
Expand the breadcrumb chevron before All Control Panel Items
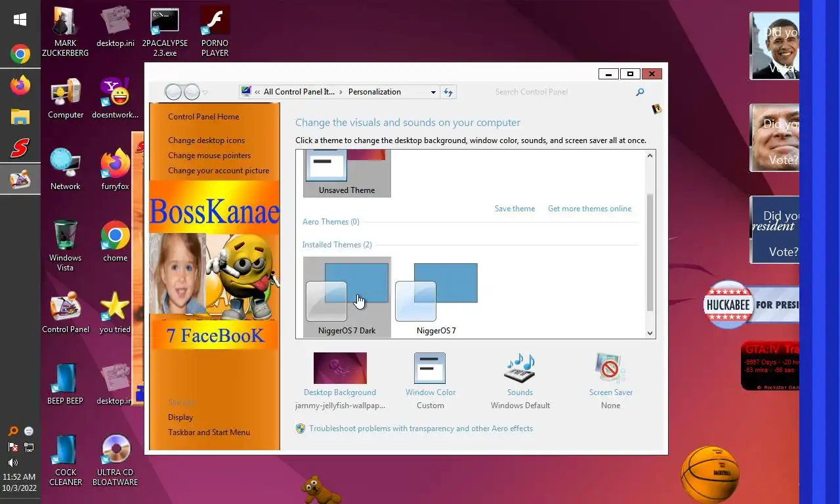point(257,92)
